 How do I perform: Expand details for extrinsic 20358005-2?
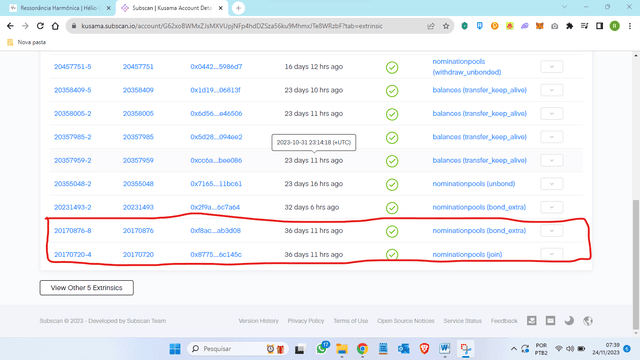click(551, 113)
